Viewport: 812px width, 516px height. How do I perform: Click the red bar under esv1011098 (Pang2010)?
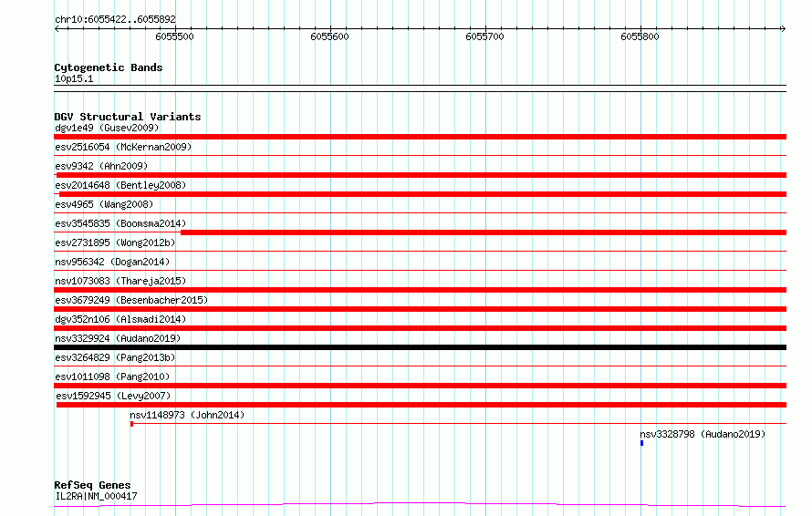tap(420, 386)
